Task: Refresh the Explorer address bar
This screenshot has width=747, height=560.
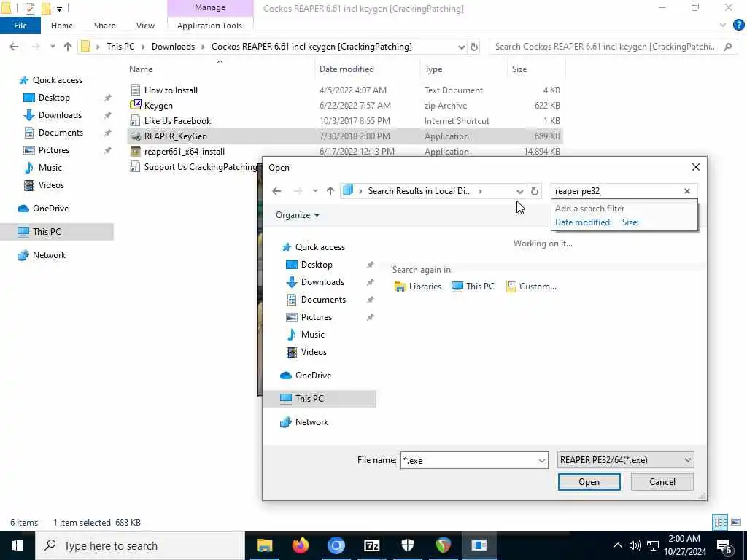Action: coord(474,47)
